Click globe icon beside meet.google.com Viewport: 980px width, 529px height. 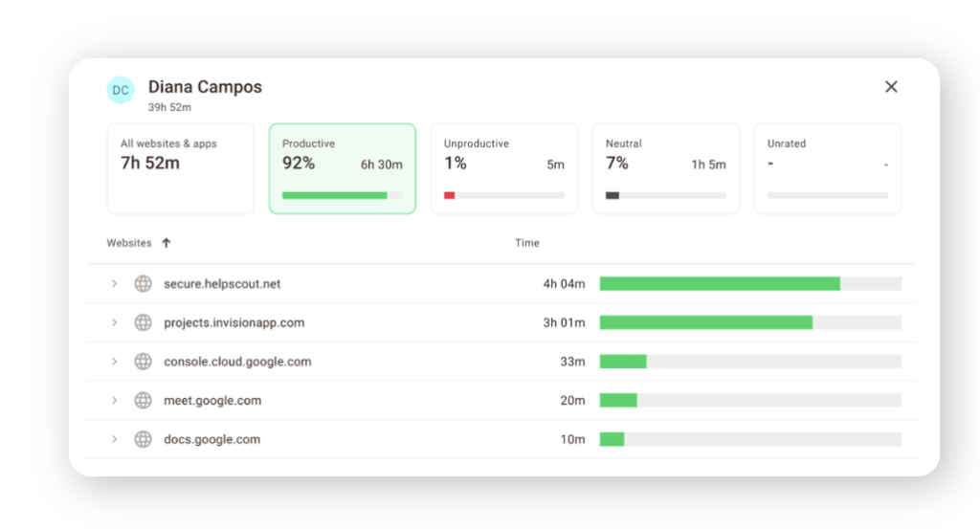144,400
